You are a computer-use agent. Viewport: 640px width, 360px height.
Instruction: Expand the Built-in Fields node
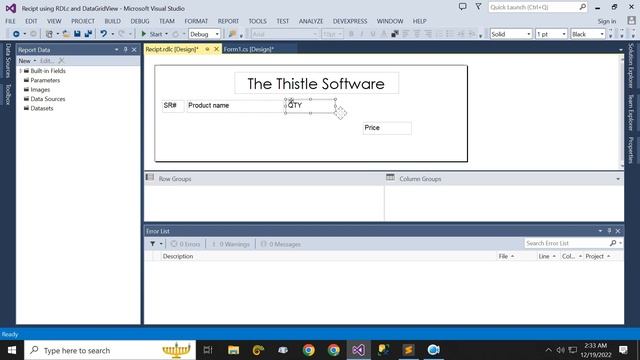[20, 71]
